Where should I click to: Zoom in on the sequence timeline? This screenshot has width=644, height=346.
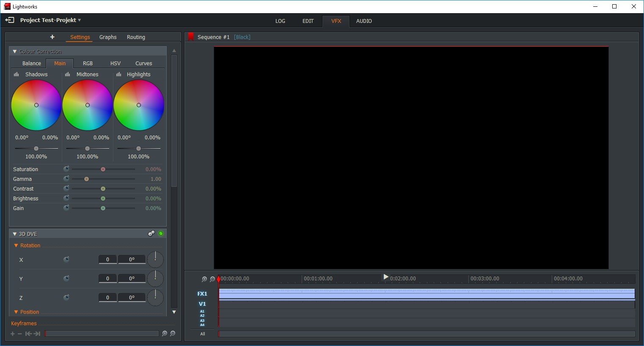204,279
